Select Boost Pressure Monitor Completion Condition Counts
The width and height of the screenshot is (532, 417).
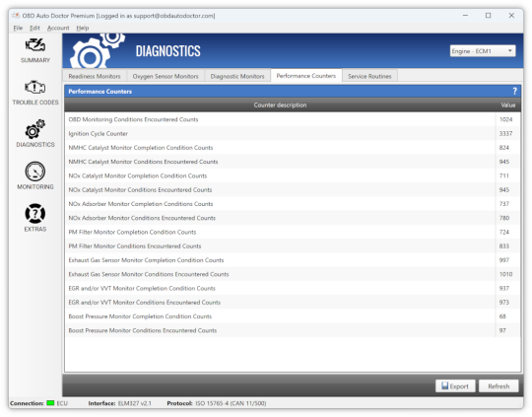tap(293, 316)
